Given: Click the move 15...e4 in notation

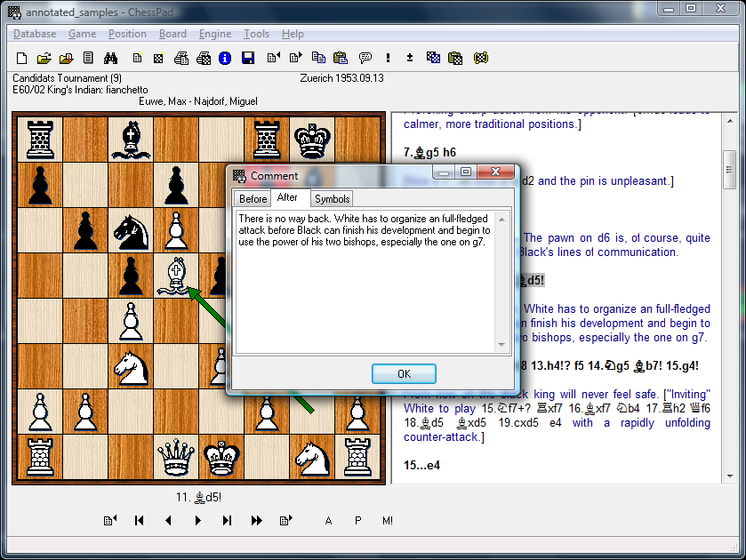Looking at the screenshot, I should click(422, 465).
